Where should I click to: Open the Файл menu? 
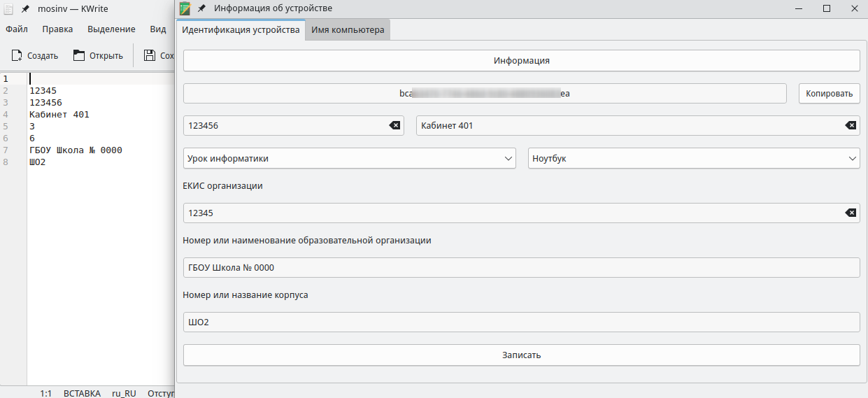tap(17, 29)
